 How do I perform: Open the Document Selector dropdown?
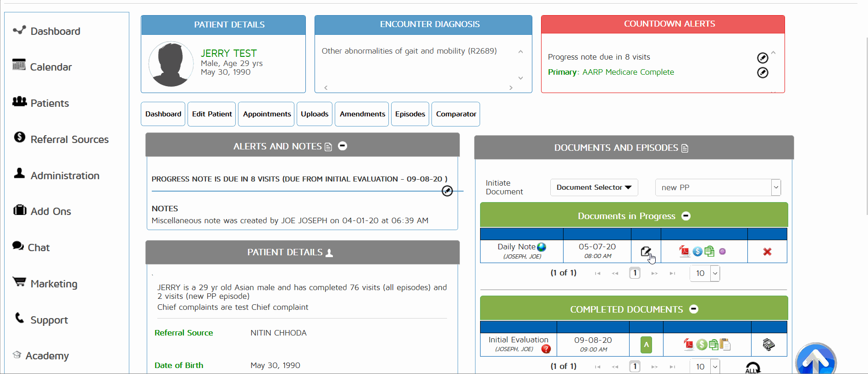(x=594, y=187)
